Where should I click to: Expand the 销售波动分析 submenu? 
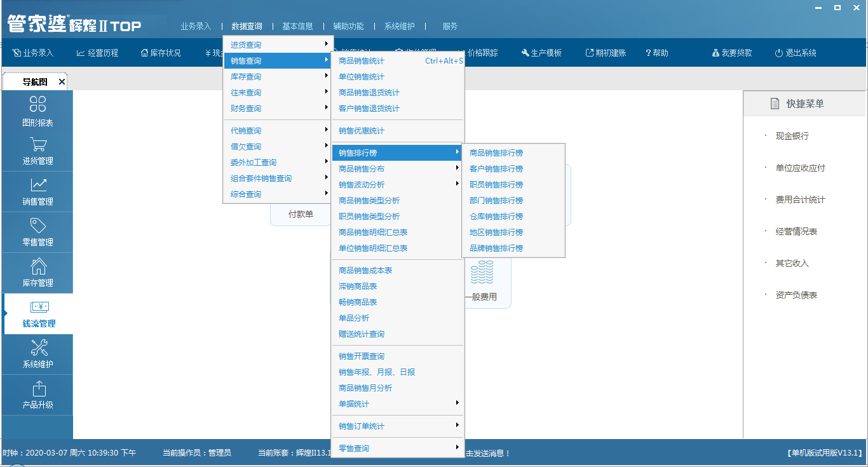(x=397, y=185)
